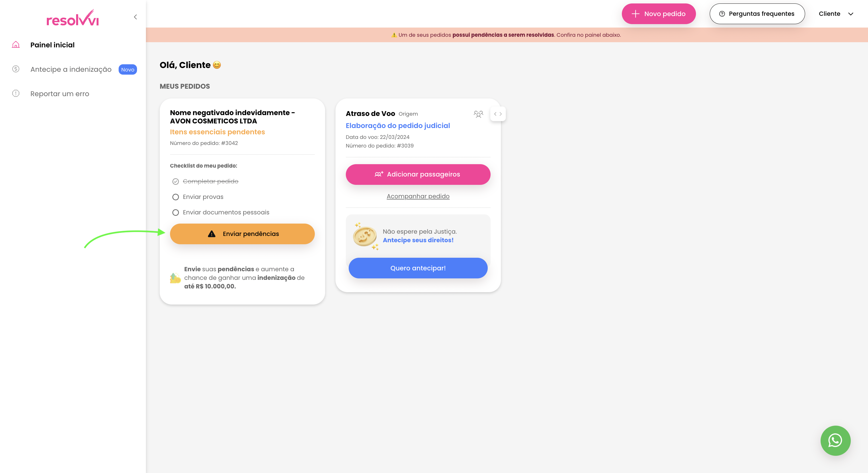
Task: Click the passengers group icon on flight card
Action: point(478,114)
